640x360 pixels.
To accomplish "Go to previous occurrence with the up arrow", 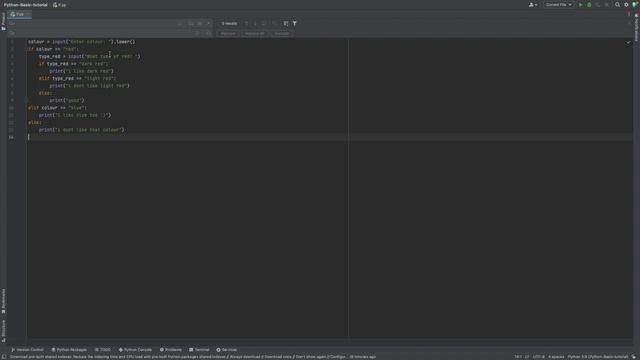I will point(246,24).
